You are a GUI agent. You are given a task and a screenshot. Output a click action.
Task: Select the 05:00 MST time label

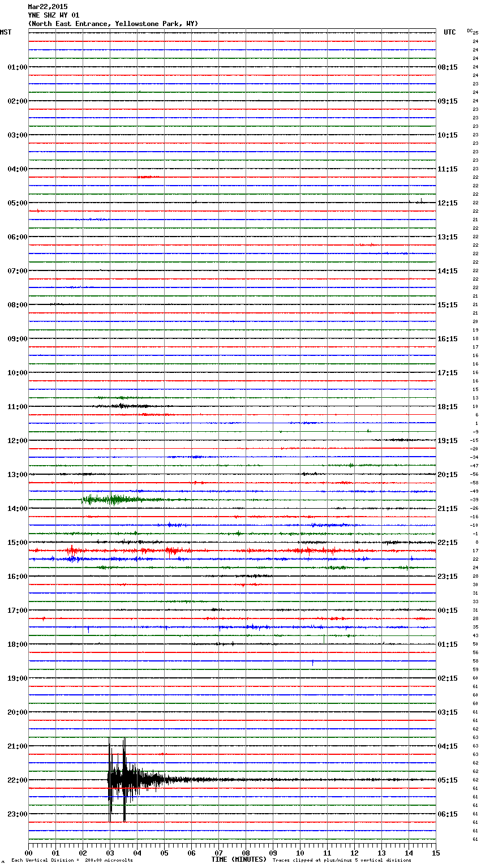pos(18,203)
